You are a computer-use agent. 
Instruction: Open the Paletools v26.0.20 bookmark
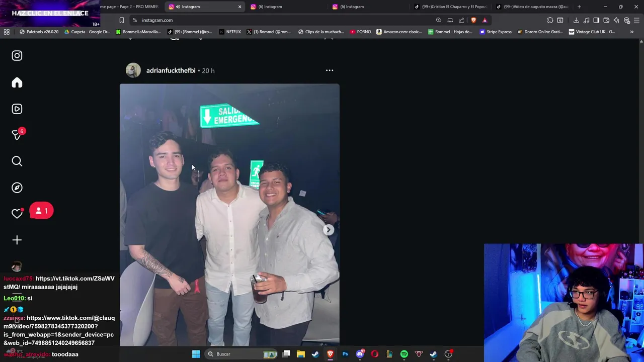tap(39, 32)
